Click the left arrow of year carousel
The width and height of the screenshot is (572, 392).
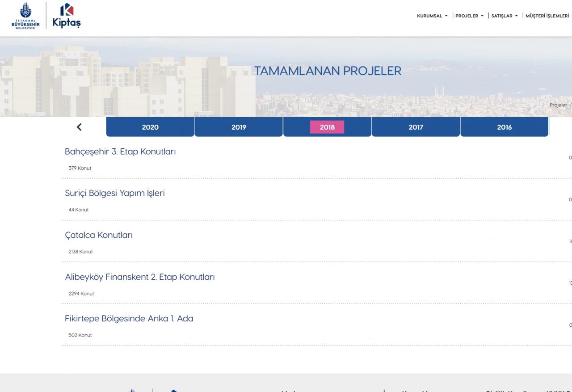(79, 127)
